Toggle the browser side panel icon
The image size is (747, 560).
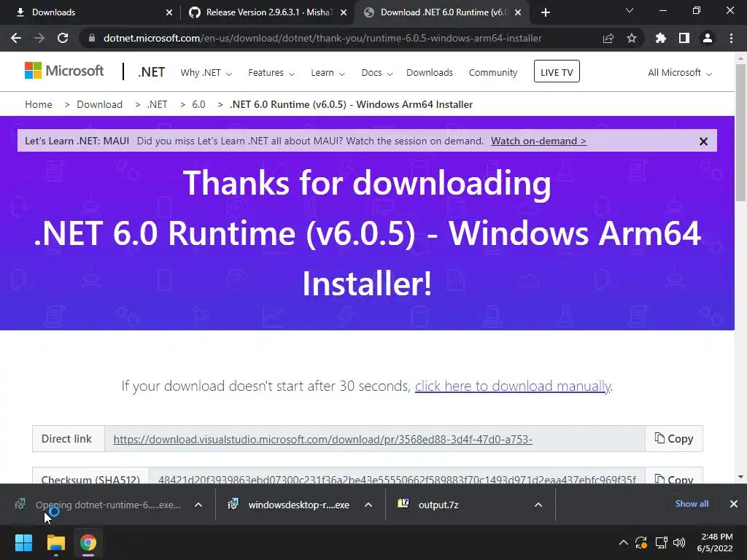pyautogui.click(x=684, y=38)
